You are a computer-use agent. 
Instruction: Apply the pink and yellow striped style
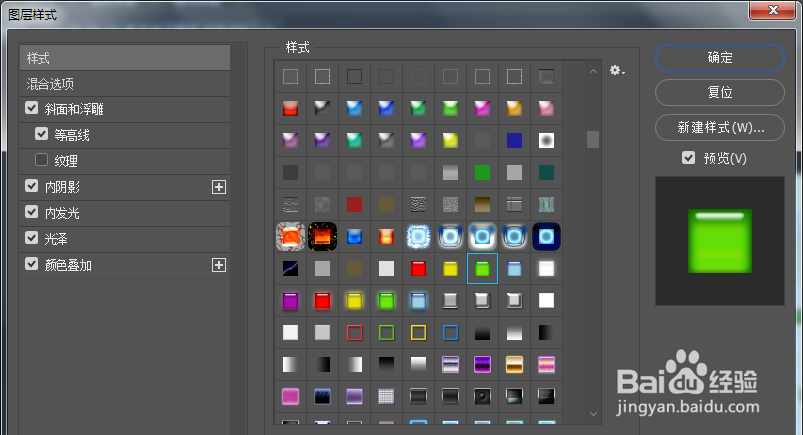(x=546, y=365)
